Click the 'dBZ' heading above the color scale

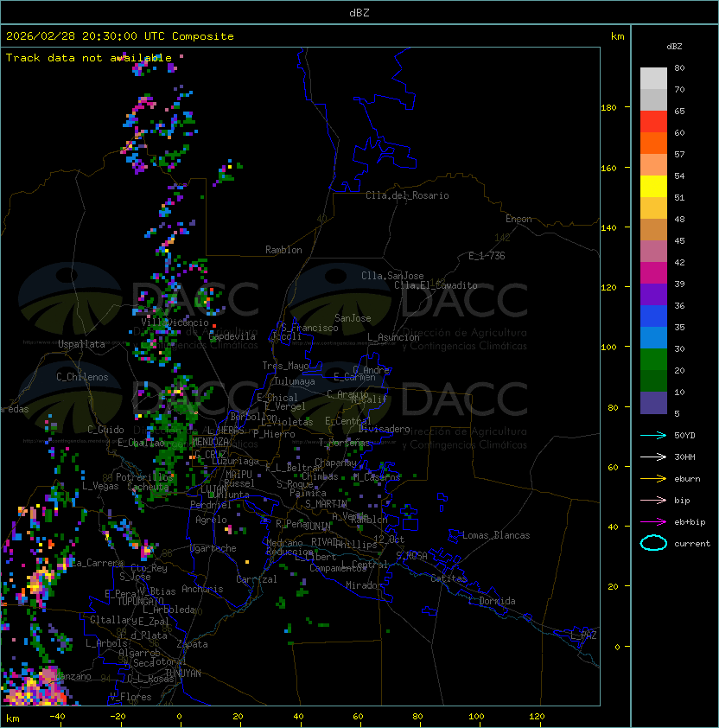coord(674,47)
